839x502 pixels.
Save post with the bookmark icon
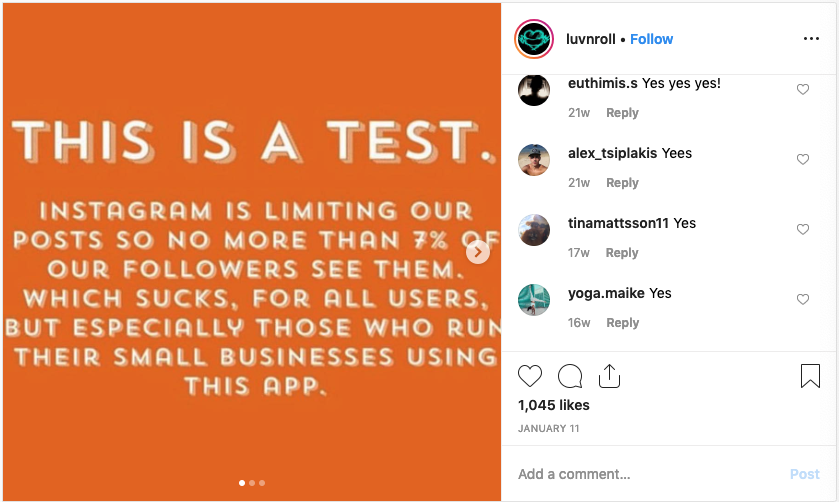pyautogui.click(x=810, y=376)
